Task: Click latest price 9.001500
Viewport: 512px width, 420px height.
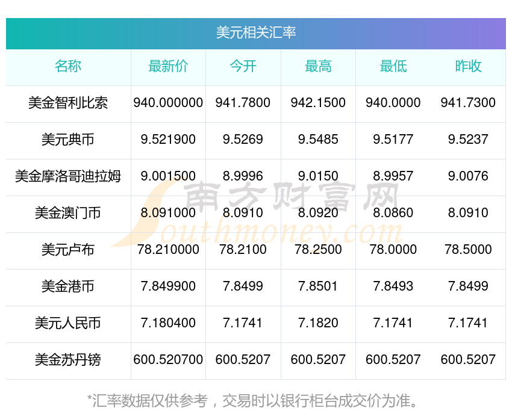Action: [x=168, y=176]
